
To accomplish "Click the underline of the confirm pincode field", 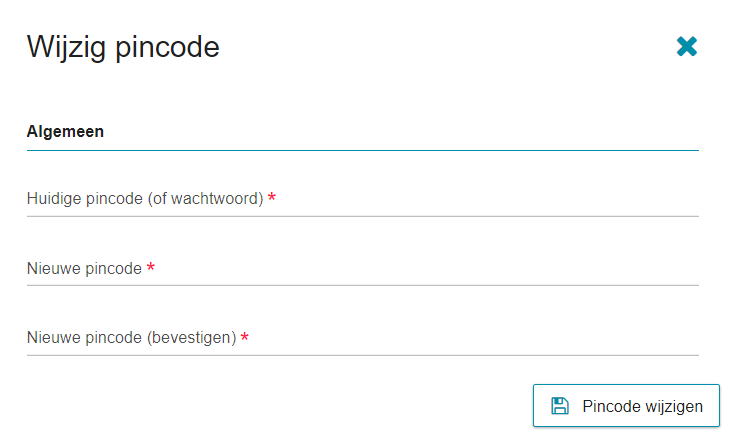I will click(363, 355).
